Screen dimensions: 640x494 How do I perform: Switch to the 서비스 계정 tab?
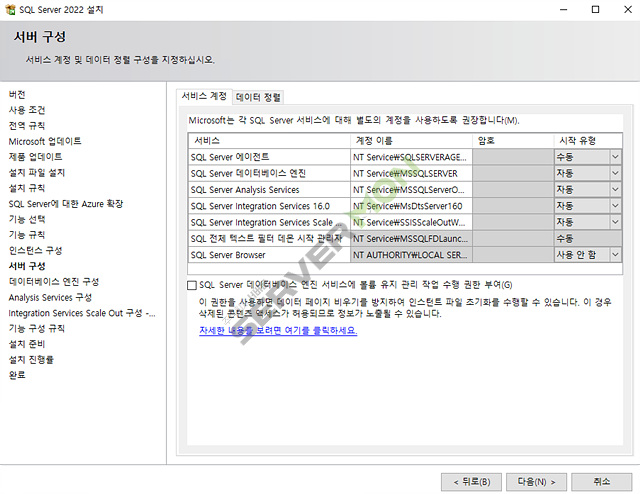pyautogui.click(x=204, y=96)
